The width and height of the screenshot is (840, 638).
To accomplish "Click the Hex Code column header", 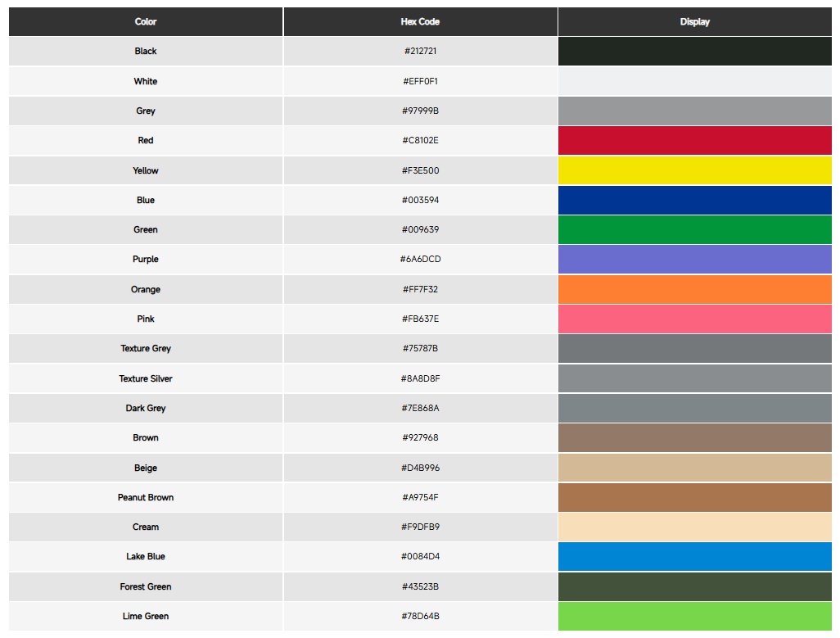I will 420,22.
